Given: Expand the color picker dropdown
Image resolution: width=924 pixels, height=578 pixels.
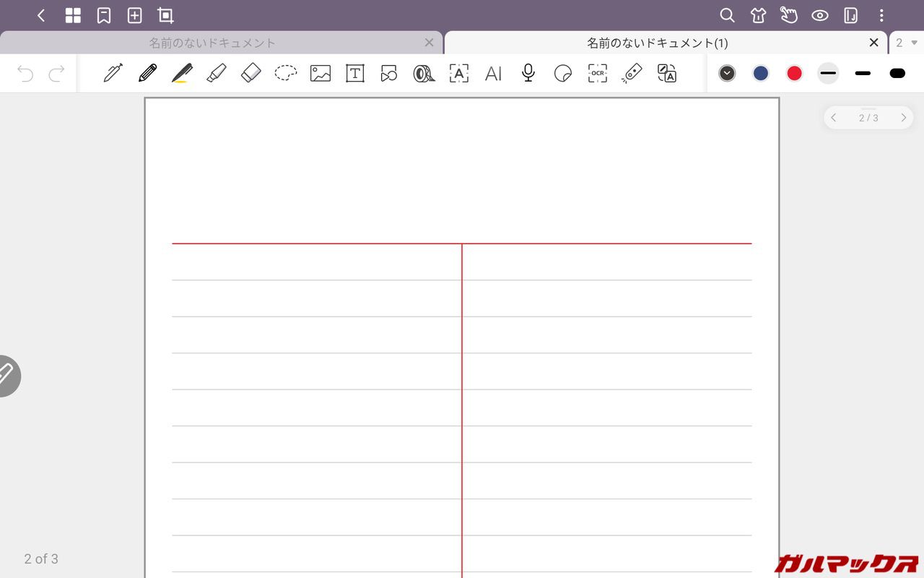Looking at the screenshot, I should coord(727,73).
